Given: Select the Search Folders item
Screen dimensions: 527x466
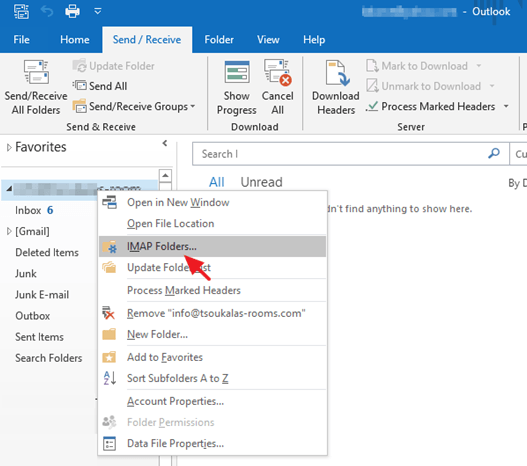Looking at the screenshot, I should click(49, 358).
